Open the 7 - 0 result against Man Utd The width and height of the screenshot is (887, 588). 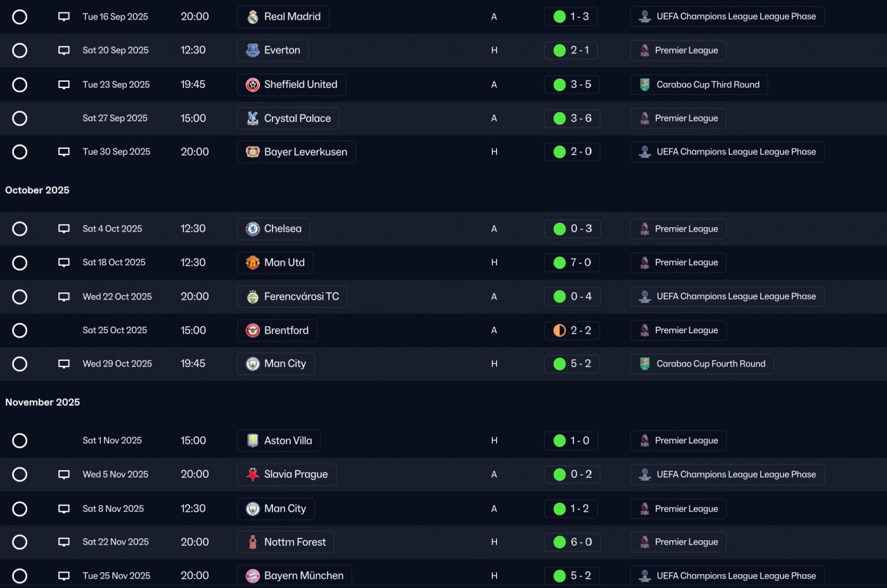coord(571,262)
